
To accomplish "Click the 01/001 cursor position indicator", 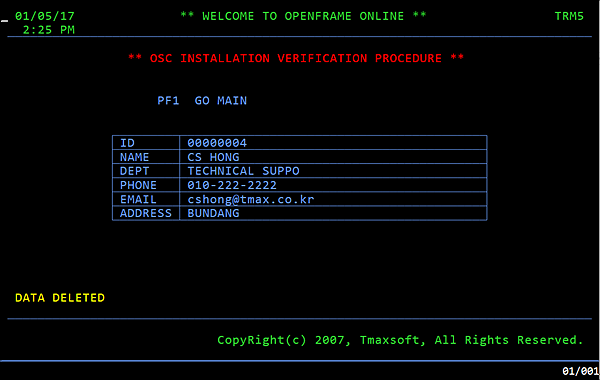I will coord(580,371).
